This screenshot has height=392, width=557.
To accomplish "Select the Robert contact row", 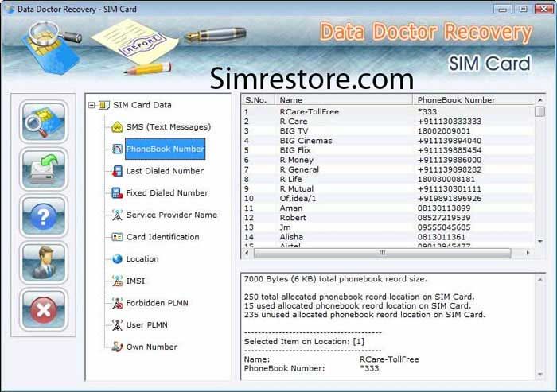I will pos(388,218).
